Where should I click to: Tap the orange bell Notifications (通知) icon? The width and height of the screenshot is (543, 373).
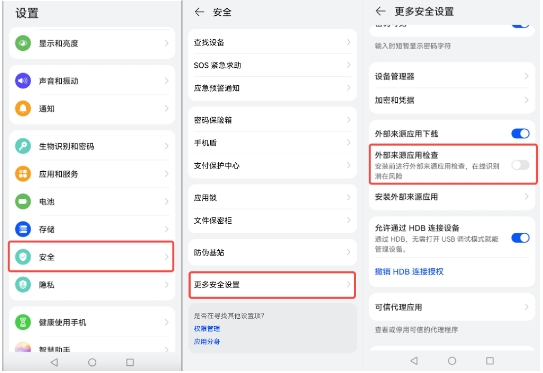(x=23, y=108)
